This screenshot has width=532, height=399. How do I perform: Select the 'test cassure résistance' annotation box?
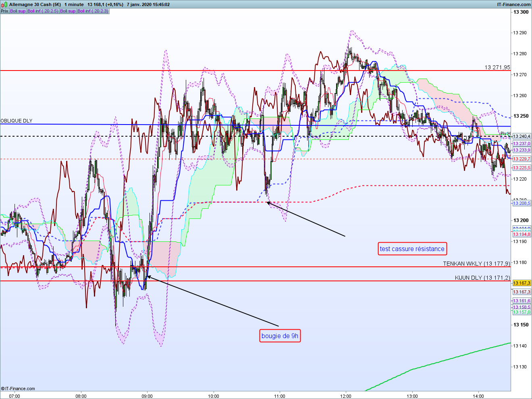click(412, 249)
